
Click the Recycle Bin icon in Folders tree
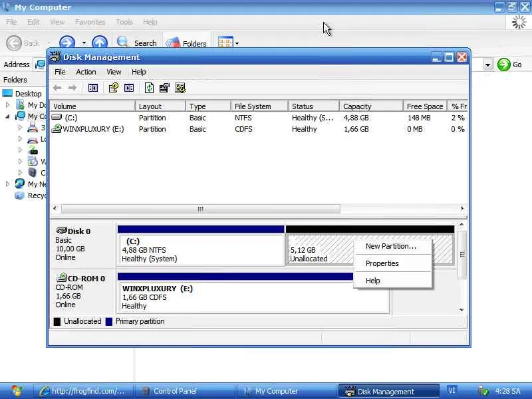(20, 196)
